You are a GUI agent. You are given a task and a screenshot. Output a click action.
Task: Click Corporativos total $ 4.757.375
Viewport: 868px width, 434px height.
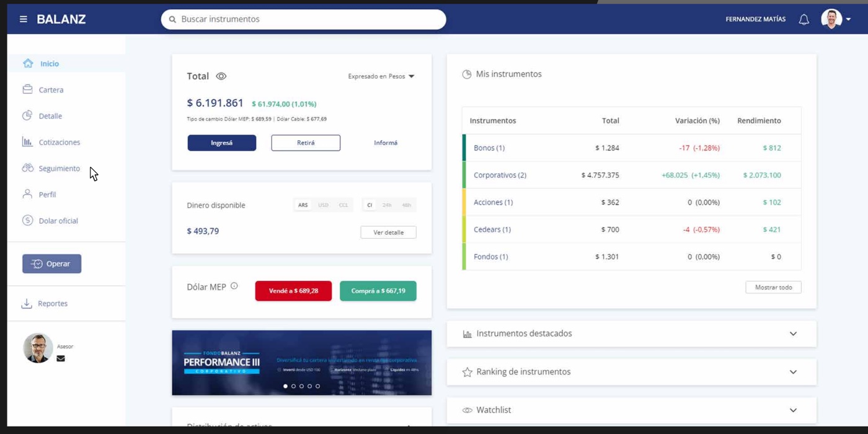[x=600, y=175]
